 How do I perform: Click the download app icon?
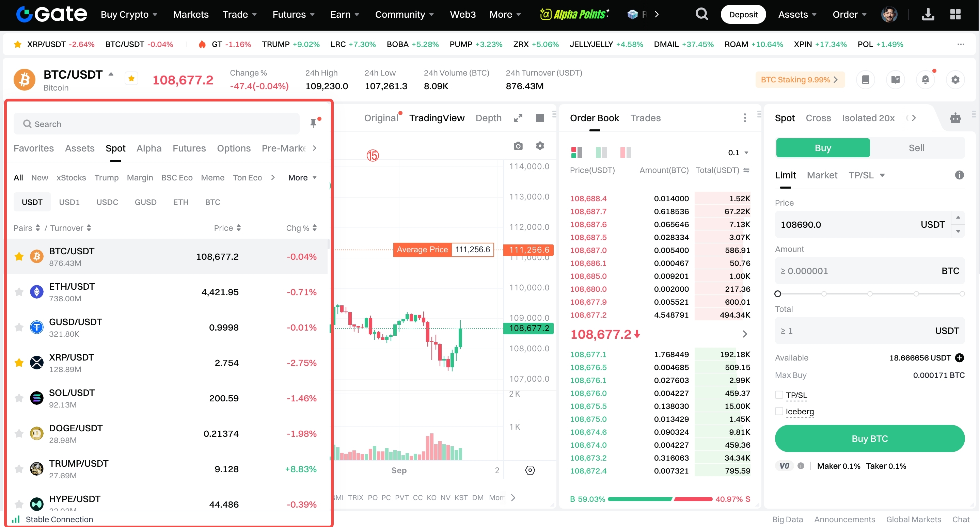928,14
